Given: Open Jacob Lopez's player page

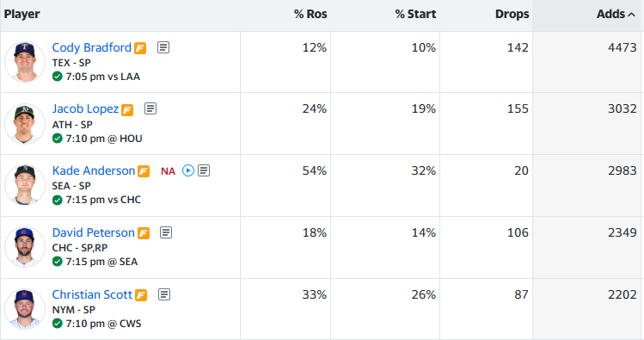Looking at the screenshot, I should click(85, 109).
